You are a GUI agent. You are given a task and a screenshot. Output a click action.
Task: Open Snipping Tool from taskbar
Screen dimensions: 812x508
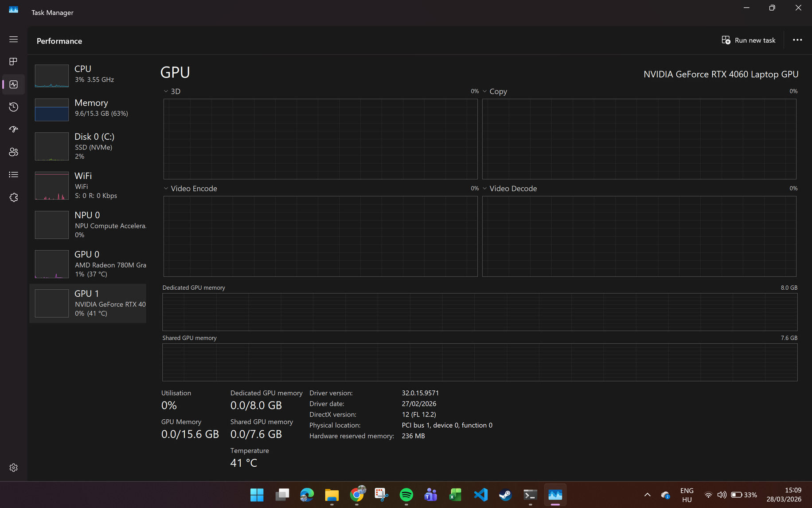tap(381, 495)
